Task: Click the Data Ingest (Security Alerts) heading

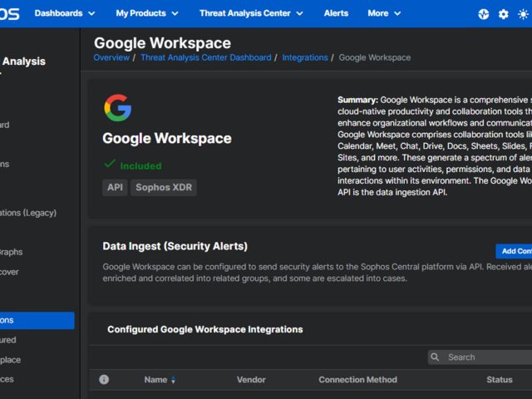Action: 175,246
